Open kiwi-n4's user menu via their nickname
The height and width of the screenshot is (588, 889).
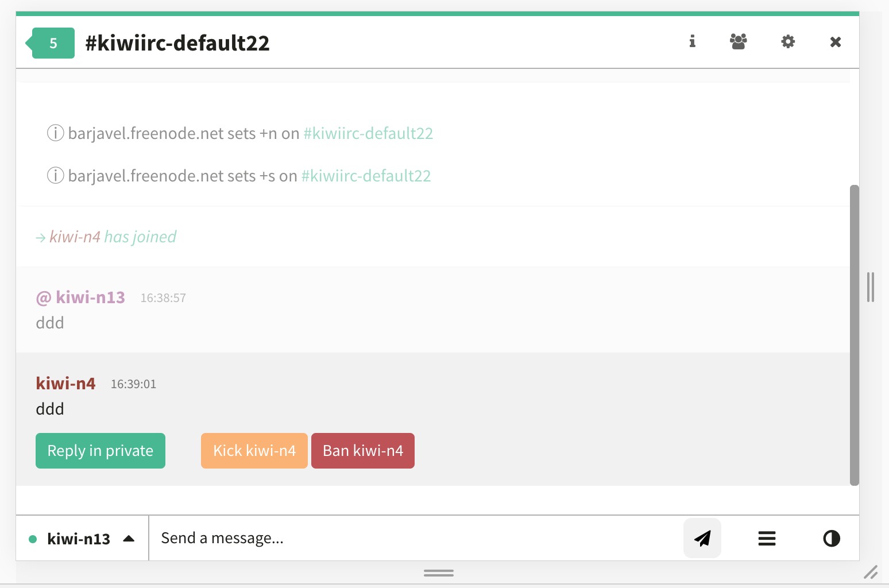pyautogui.click(x=65, y=383)
